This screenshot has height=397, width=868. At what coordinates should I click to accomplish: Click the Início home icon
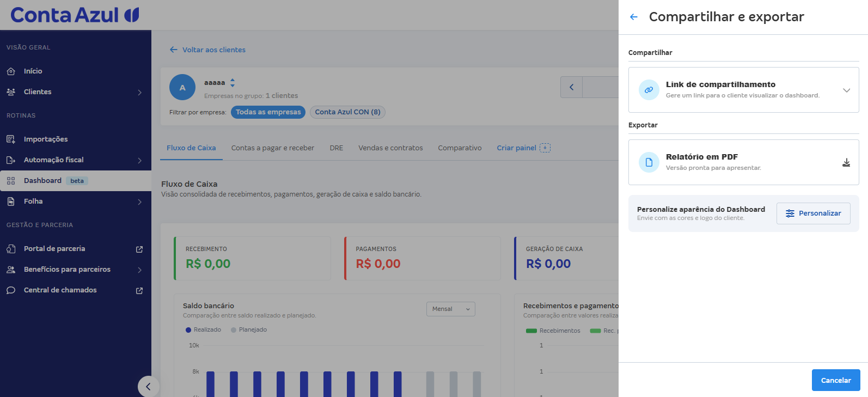click(11, 71)
